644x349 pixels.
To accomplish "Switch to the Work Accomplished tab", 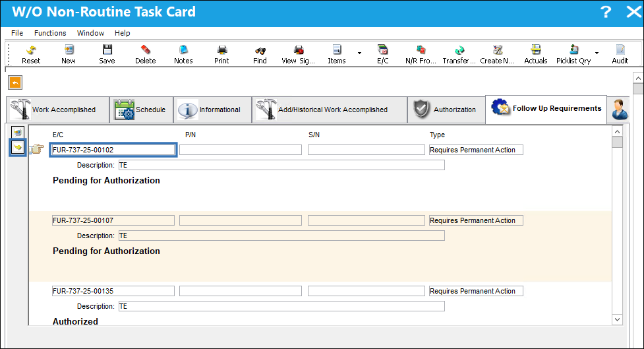I will (x=58, y=110).
